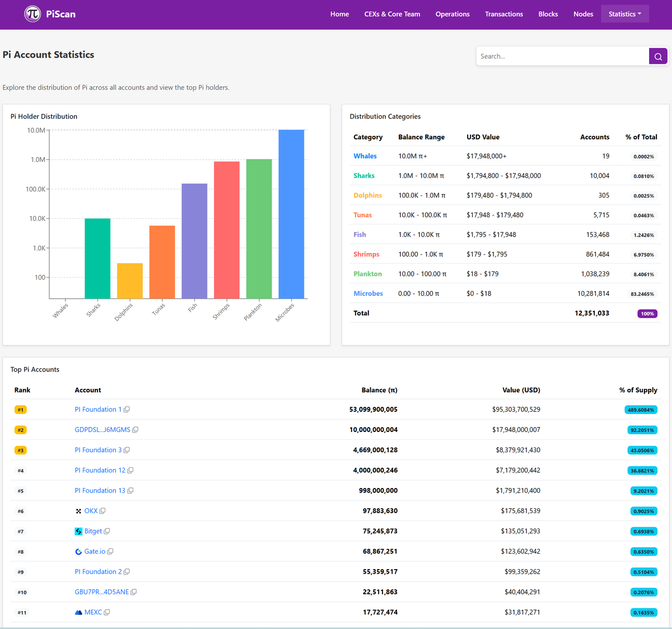Open the PI Foundation 3 account link
The image size is (672, 629).
point(98,450)
